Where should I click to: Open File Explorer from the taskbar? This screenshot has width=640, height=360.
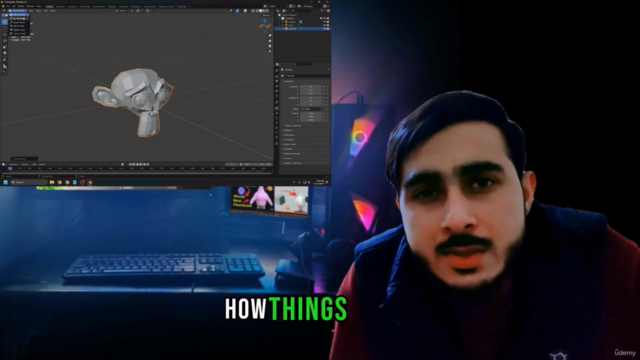52,182
